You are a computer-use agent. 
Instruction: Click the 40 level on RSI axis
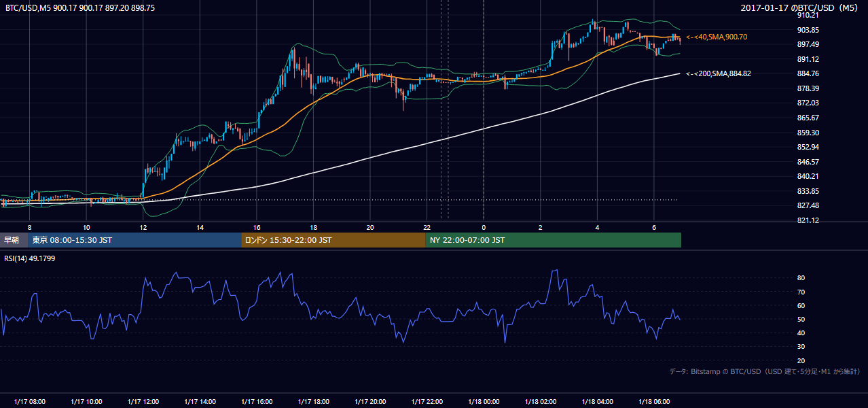(801, 333)
